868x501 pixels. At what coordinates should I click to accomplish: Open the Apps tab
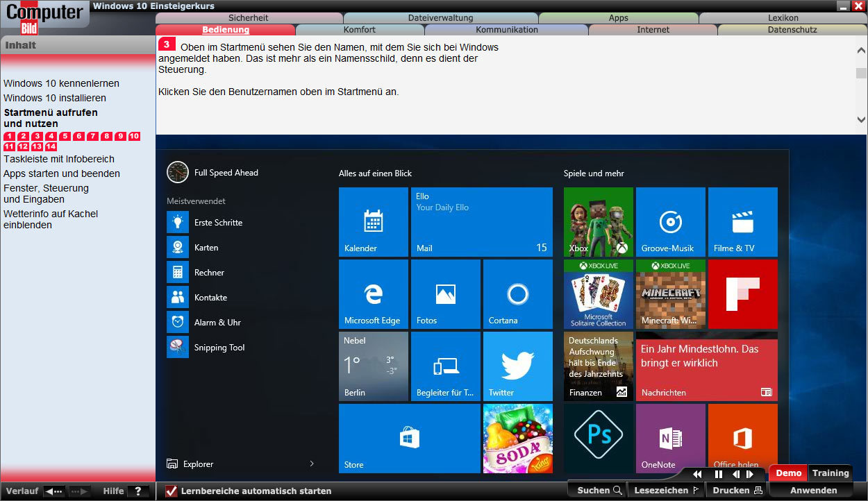618,18
